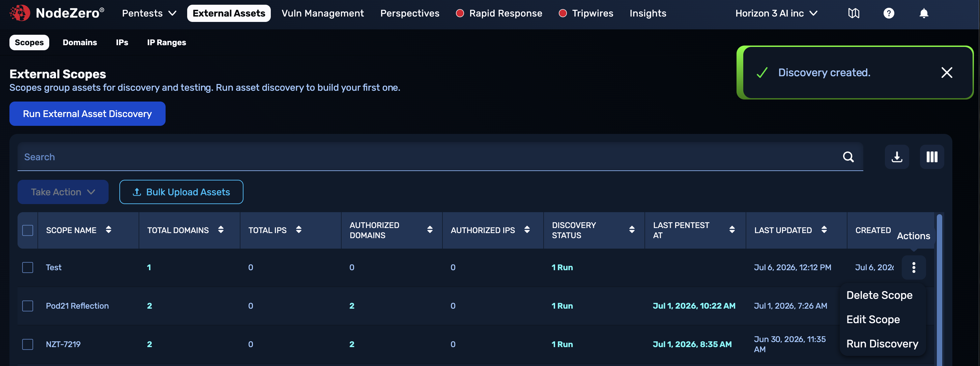The height and width of the screenshot is (366, 980).
Task: Open Tripwires section
Action: pyautogui.click(x=586, y=13)
